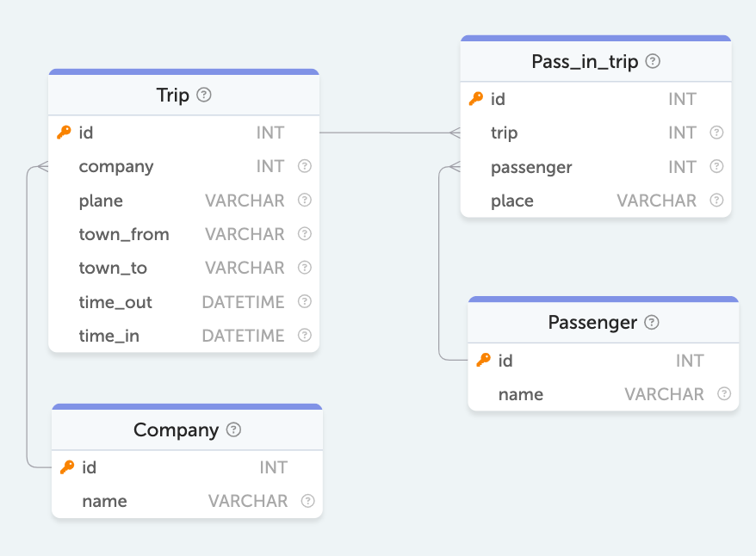Click help icon for town_from column
This screenshot has width=756, height=556.
pos(304,234)
